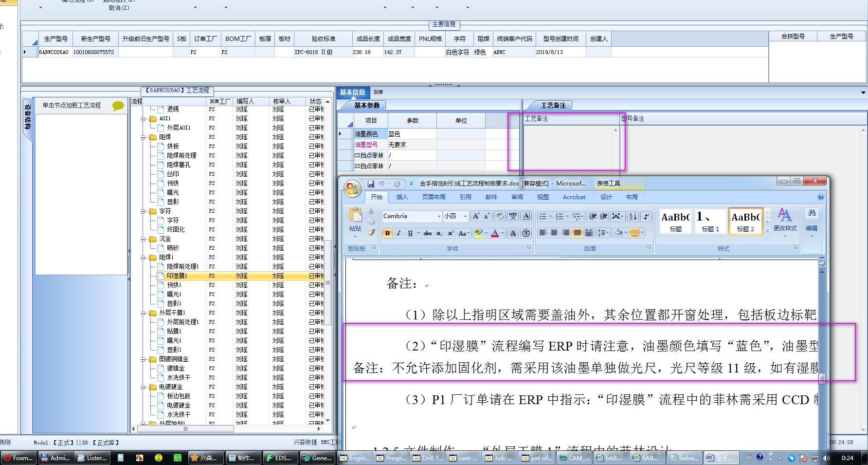Toggle Strikethrough formatting

click(x=428, y=233)
